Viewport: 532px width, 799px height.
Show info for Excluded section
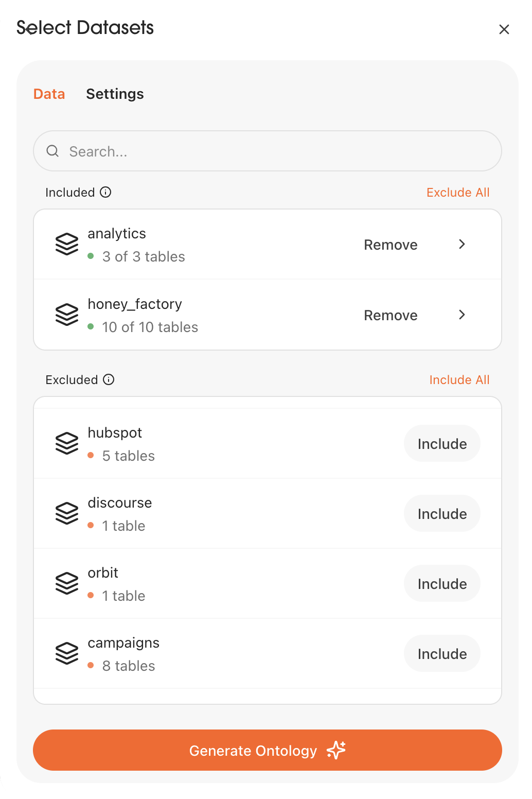[109, 379]
